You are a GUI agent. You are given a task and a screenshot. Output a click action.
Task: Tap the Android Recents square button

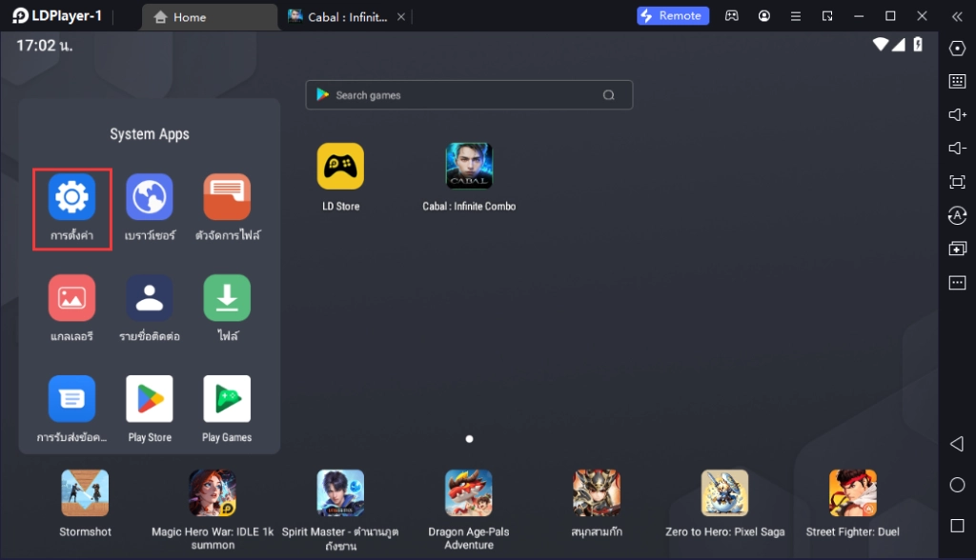(x=957, y=526)
